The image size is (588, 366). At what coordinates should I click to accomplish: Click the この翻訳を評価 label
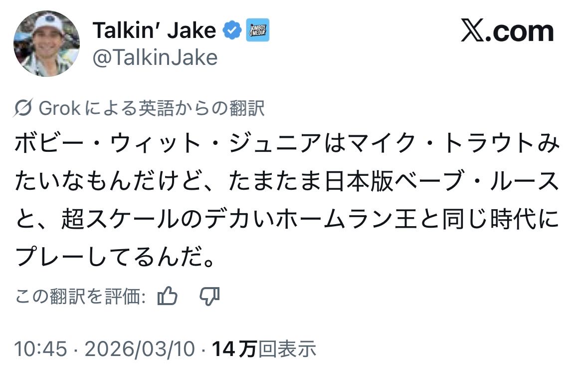[80, 297]
